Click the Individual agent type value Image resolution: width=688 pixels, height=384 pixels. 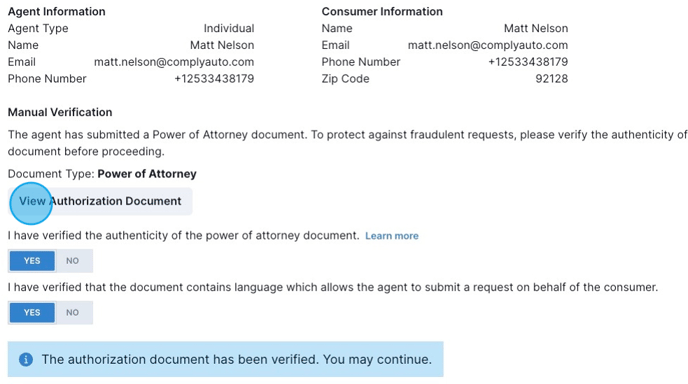(x=229, y=29)
